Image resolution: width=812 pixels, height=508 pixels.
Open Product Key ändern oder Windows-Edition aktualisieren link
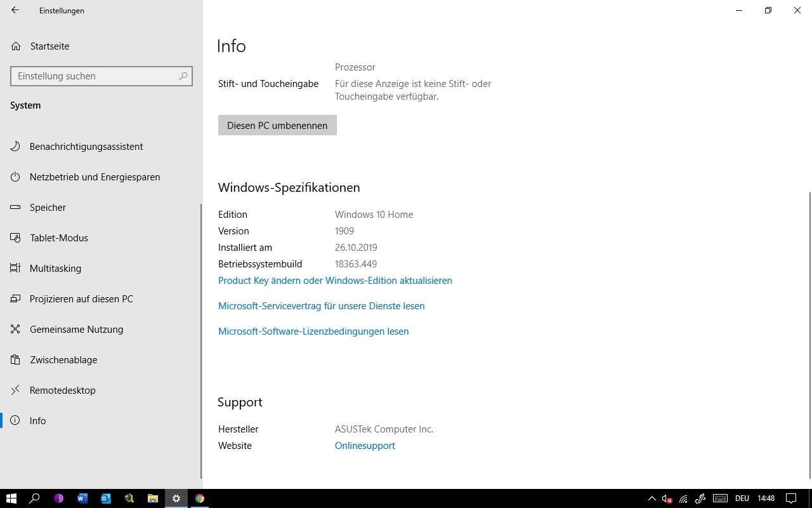335,281
